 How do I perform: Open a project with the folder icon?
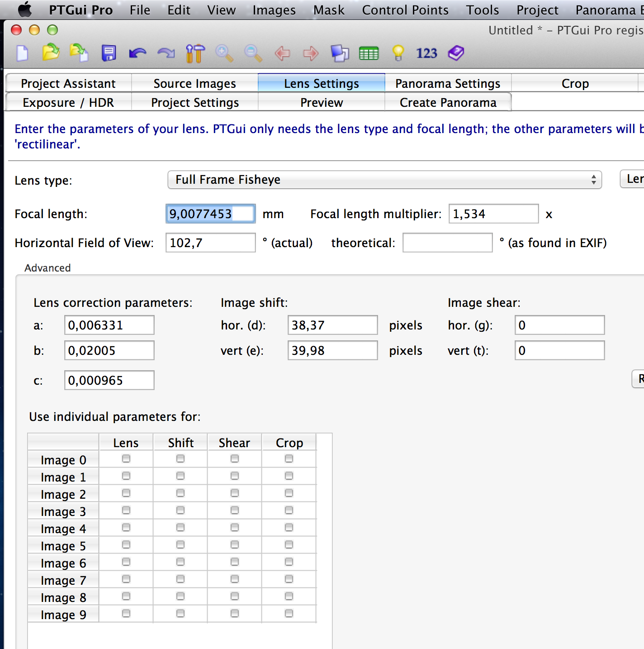(51, 52)
